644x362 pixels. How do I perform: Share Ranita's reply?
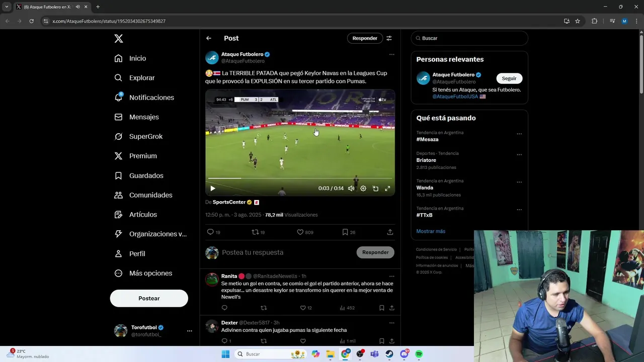391,308
